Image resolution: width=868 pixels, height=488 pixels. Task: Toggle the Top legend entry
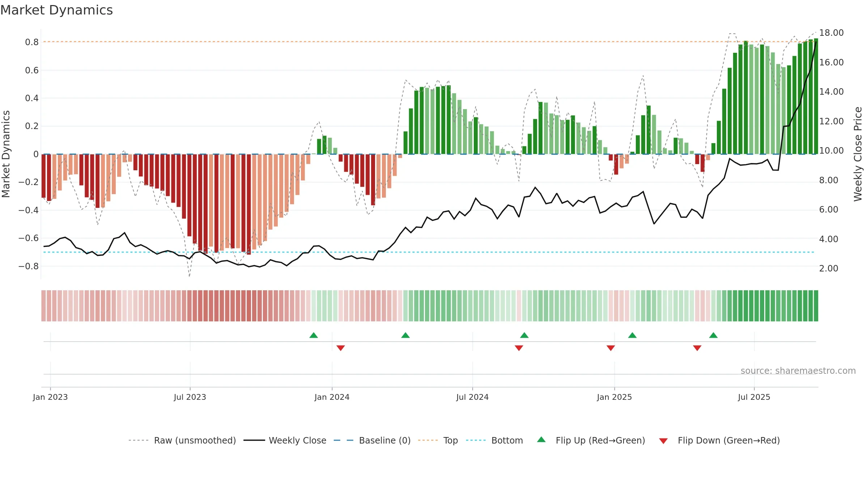pos(438,440)
